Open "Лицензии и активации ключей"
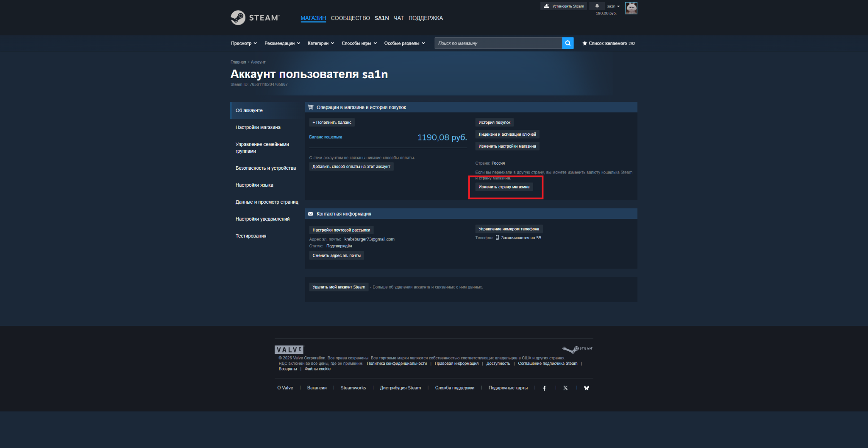Image resolution: width=868 pixels, height=448 pixels. point(507,134)
